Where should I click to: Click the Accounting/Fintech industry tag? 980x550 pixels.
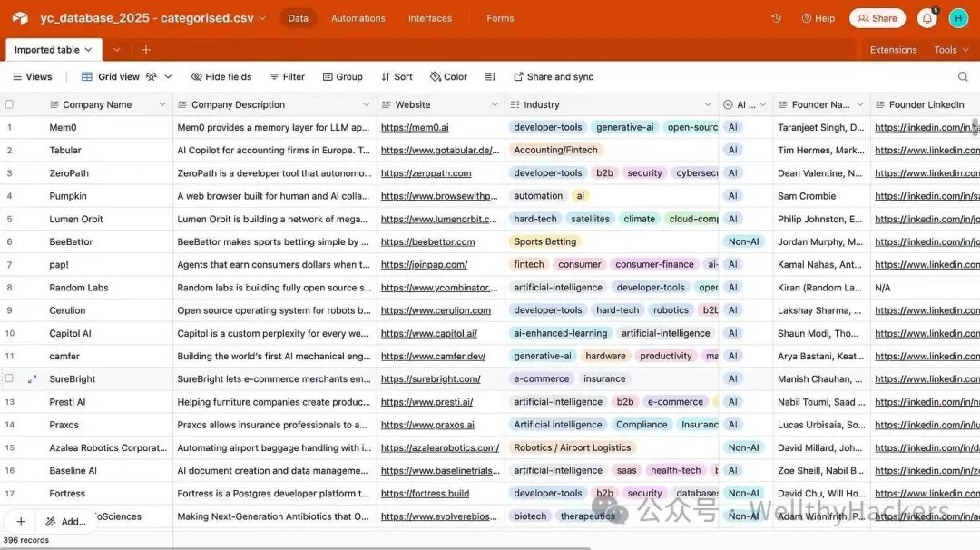click(555, 150)
